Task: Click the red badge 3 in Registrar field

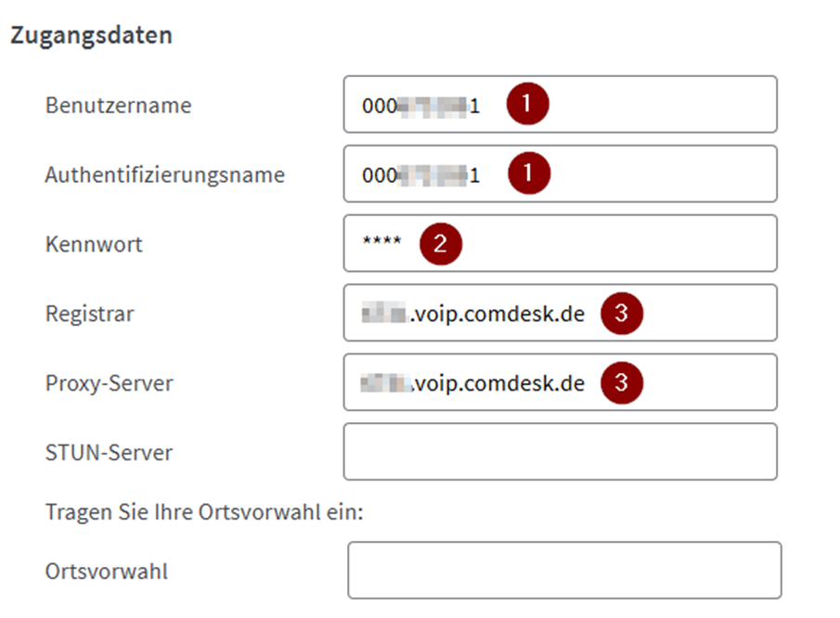Action: coord(621,314)
